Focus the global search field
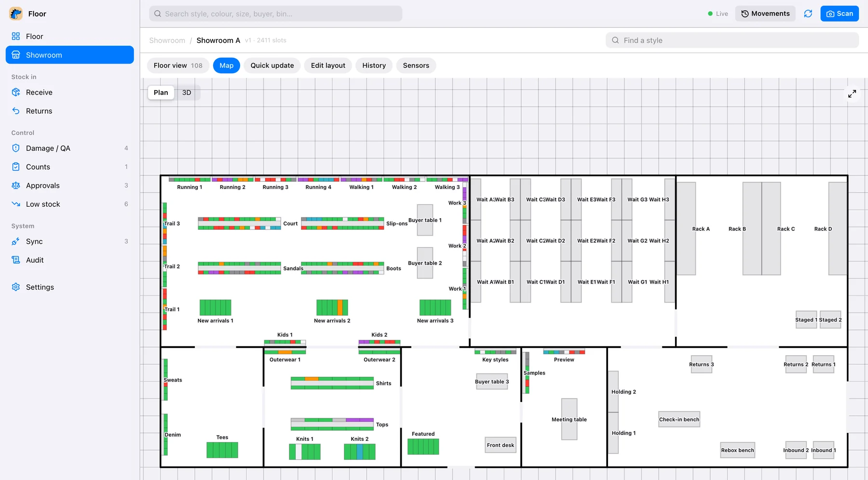Viewport: 868px width, 480px height. coord(275,13)
